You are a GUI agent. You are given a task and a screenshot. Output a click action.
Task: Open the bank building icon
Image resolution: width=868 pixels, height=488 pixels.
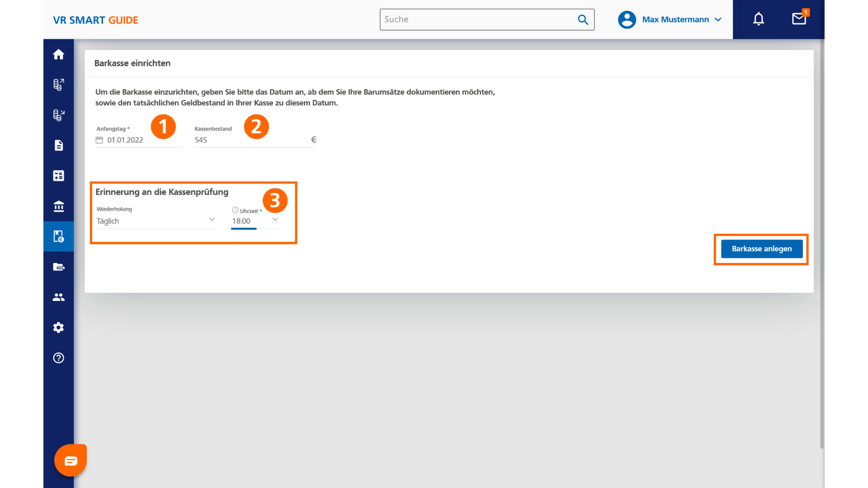(58, 206)
